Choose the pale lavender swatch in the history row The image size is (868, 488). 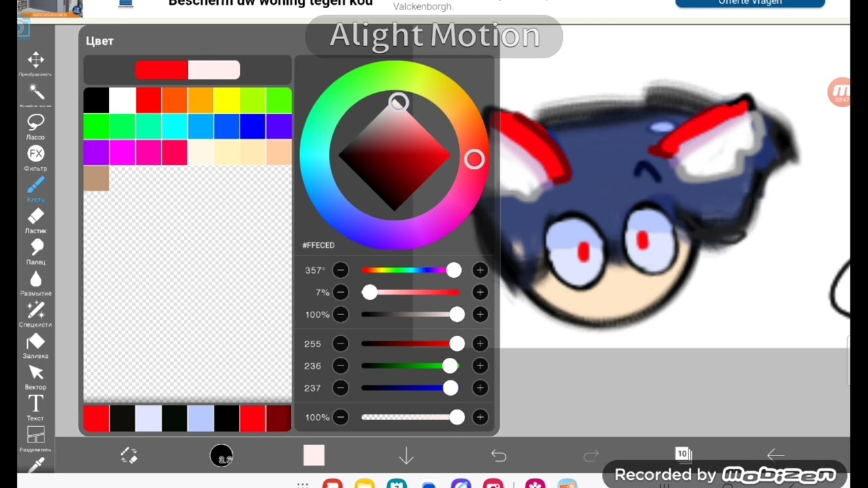[x=149, y=419]
